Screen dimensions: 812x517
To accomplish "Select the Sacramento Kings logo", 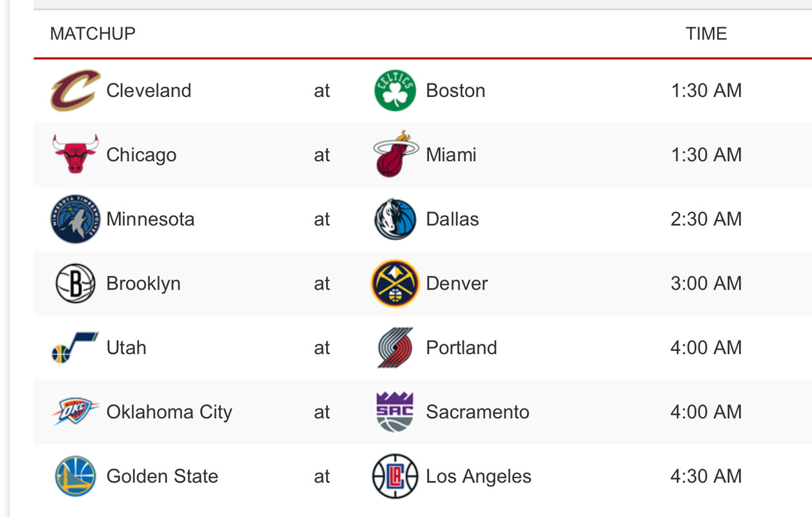I will [395, 412].
